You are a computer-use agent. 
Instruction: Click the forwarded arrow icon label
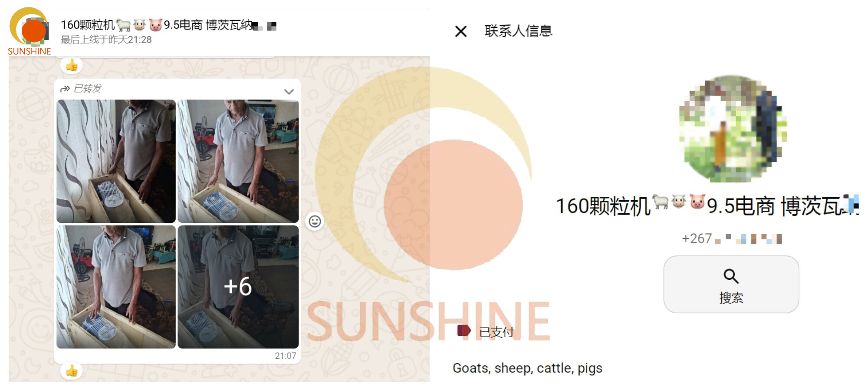tap(81, 89)
